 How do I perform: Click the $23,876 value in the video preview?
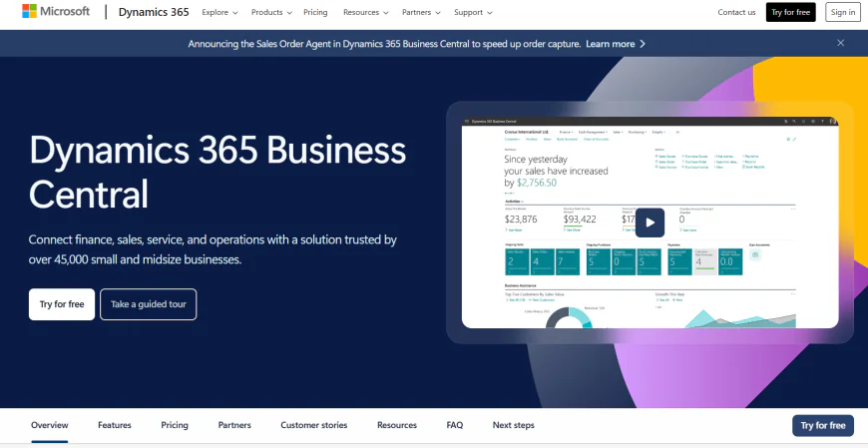[521, 219]
